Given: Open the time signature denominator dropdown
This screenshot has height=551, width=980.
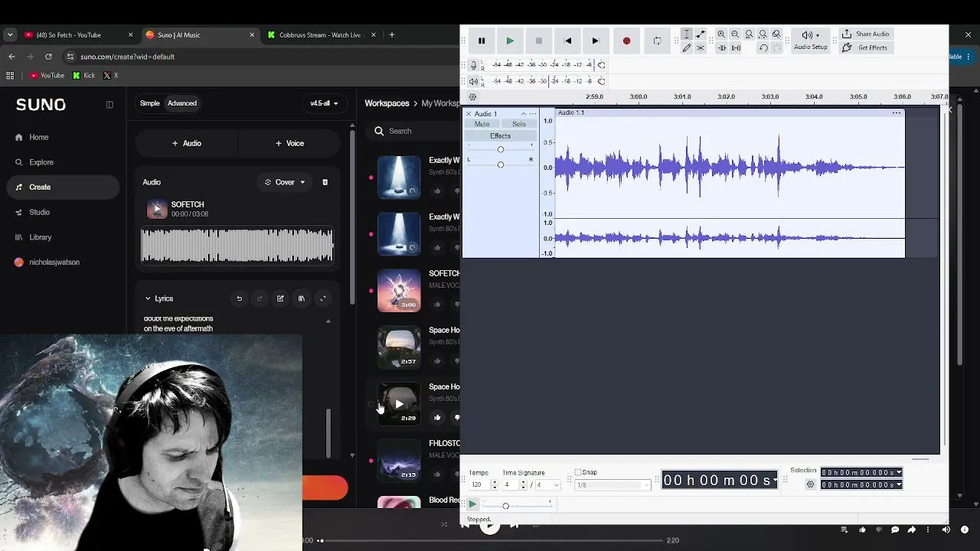Looking at the screenshot, I should (547, 485).
